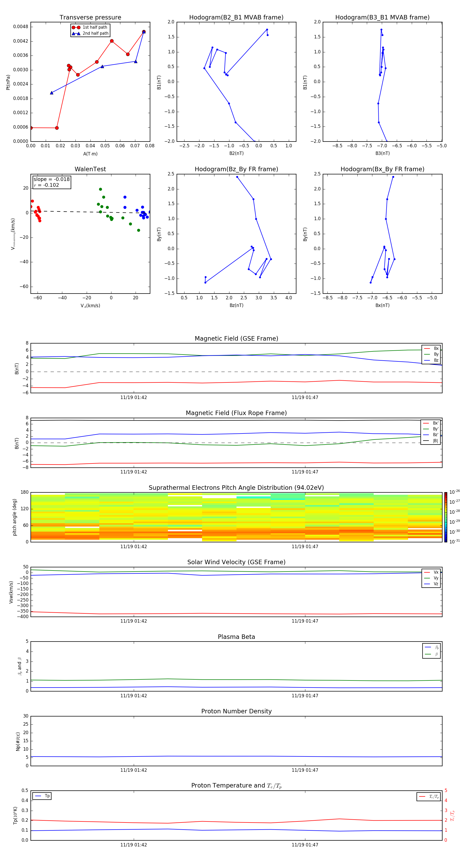Click the '|B|' legend entry
Screen dimensions: 473x868
coord(431,441)
